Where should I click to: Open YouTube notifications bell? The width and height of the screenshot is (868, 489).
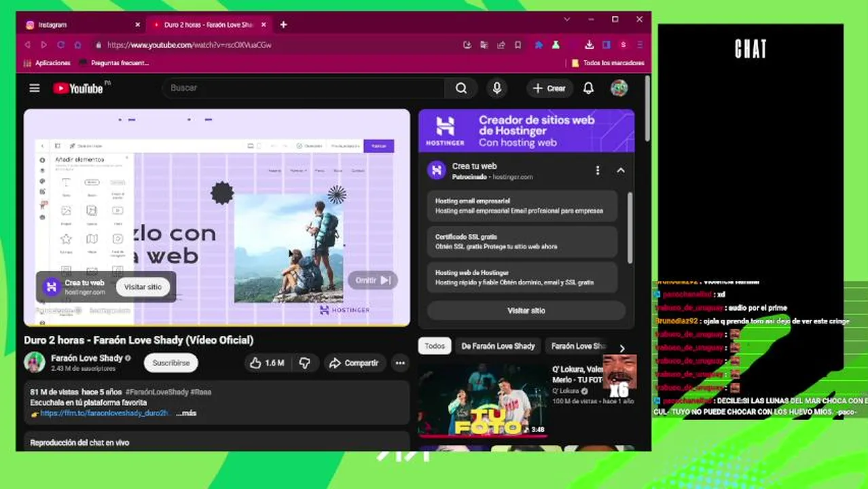[x=588, y=88]
